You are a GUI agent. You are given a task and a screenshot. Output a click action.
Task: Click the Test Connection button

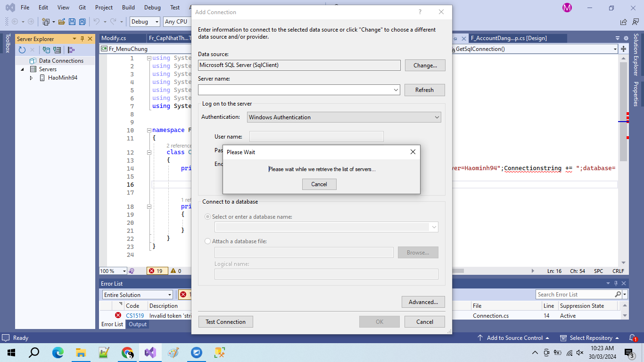226,322
